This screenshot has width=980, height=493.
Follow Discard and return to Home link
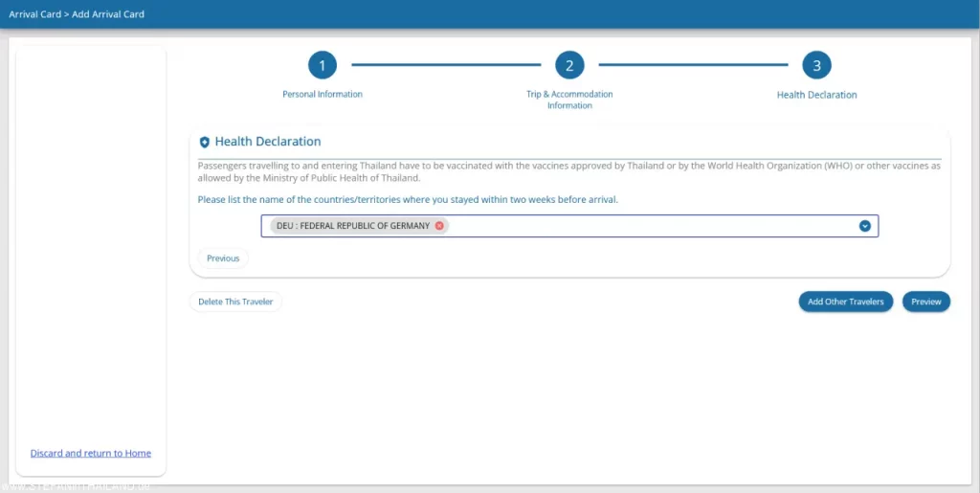[91, 453]
